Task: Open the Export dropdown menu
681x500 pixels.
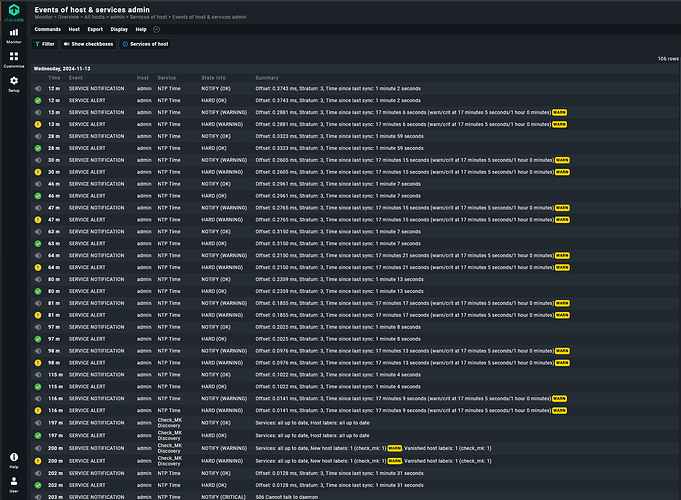Action: [x=95, y=30]
